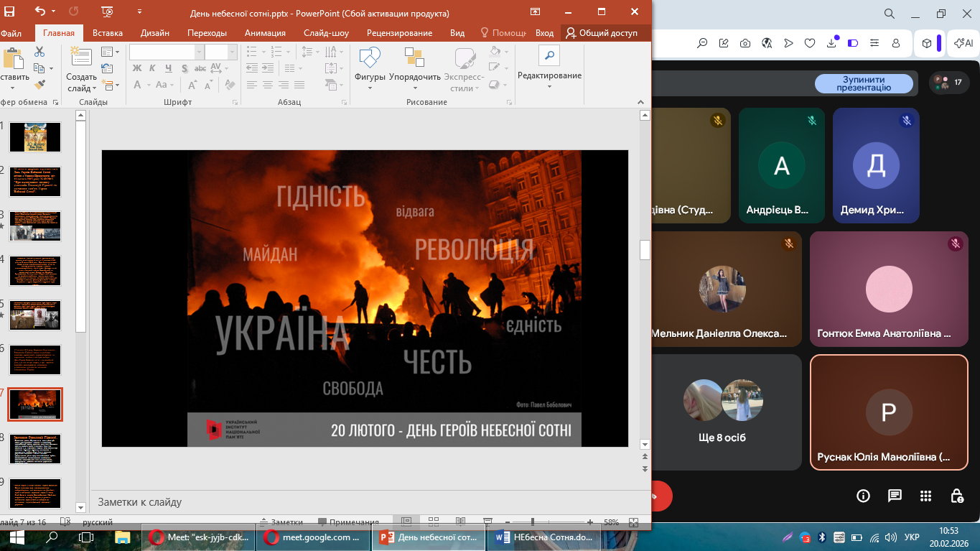Toggle underline Ч formatting

tap(169, 68)
